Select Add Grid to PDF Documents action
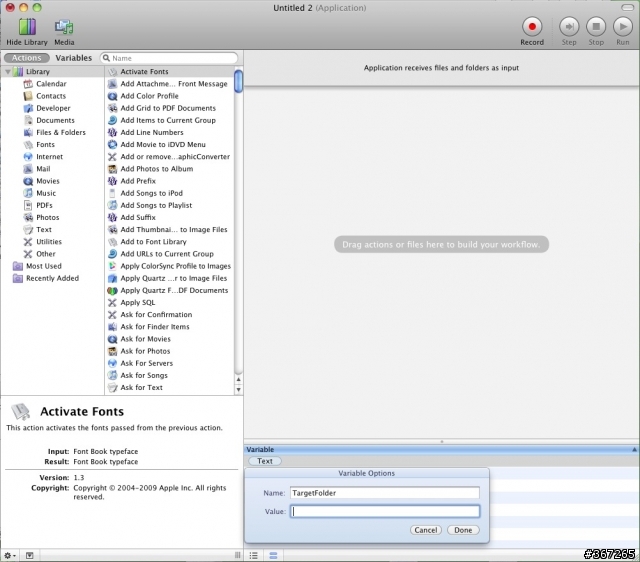This screenshot has height=562, width=640. (x=168, y=108)
